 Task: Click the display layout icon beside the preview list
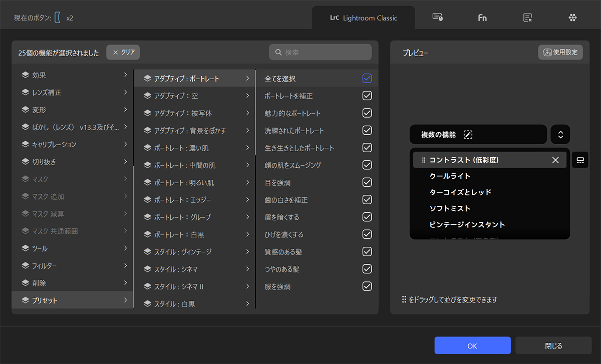(580, 160)
